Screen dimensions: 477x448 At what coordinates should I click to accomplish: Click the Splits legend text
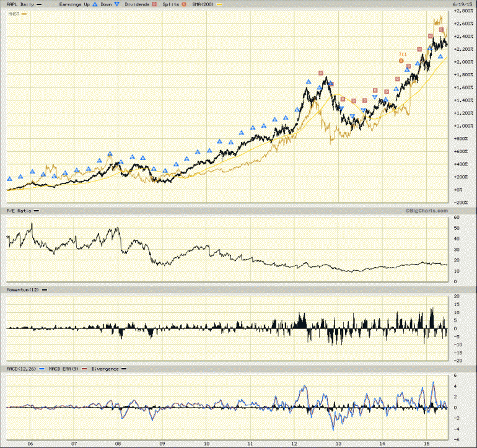tap(170, 4)
